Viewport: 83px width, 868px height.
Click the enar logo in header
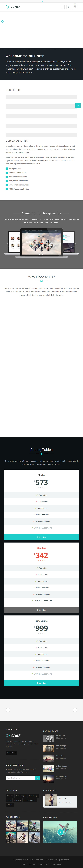(13, 7)
